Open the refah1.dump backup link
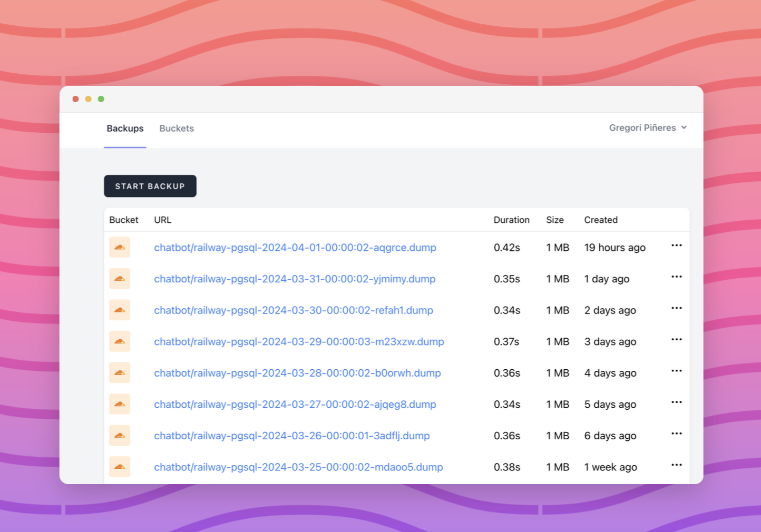761x532 pixels. click(294, 310)
